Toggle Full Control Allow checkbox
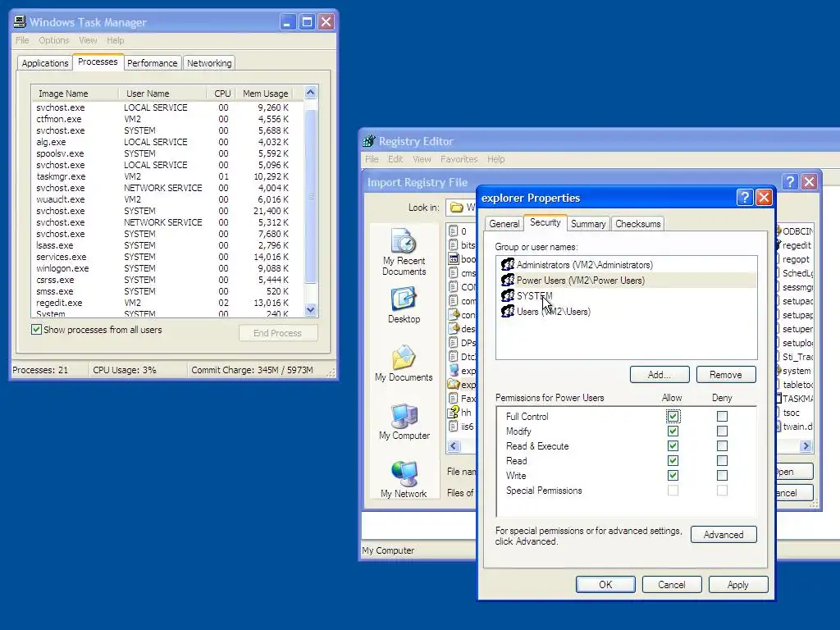 [x=673, y=416]
